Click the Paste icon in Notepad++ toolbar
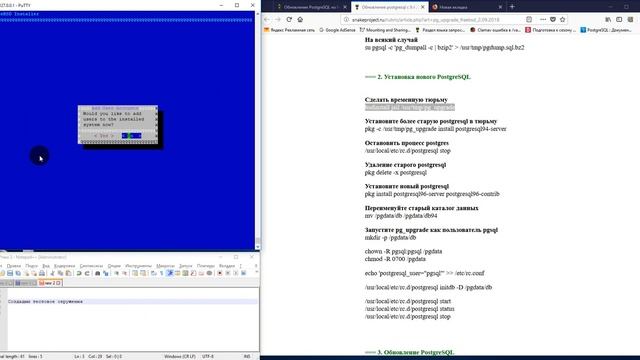The image size is (640, 360). 68,273
